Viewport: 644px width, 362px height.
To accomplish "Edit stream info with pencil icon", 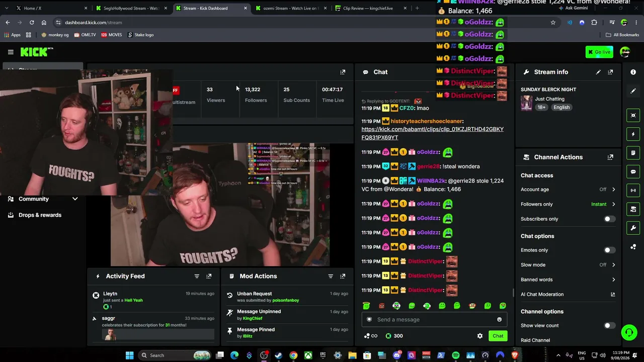I will [598, 72].
